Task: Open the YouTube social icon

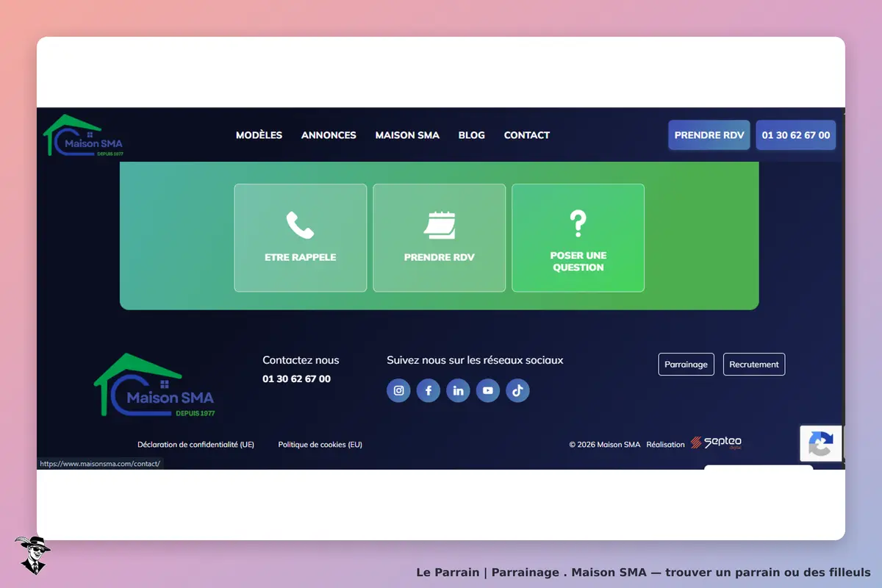Action: (488, 390)
